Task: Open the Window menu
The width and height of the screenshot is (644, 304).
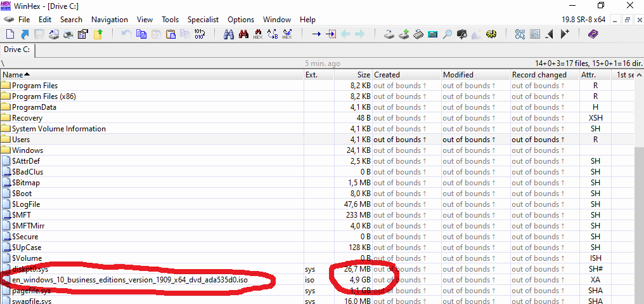Action: click(277, 19)
